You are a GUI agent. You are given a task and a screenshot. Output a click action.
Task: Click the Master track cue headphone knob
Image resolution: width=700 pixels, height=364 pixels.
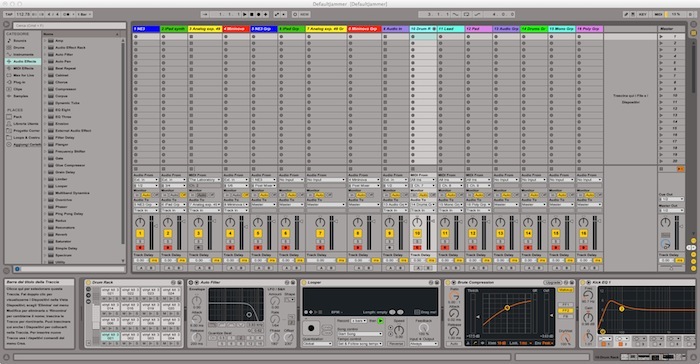click(x=666, y=244)
